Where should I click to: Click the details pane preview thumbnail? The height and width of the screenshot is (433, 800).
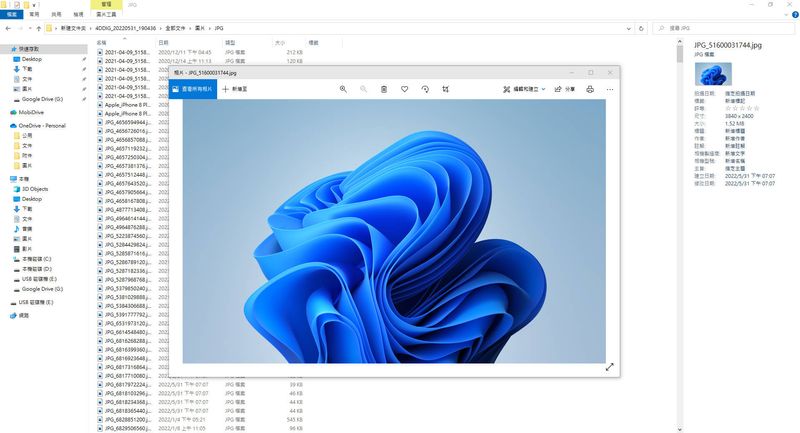point(713,74)
